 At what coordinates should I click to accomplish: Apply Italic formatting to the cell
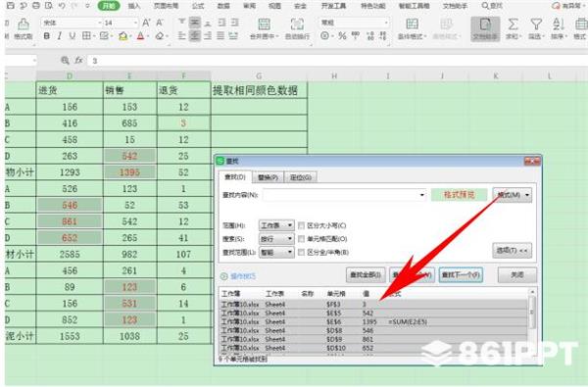[59, 36]
